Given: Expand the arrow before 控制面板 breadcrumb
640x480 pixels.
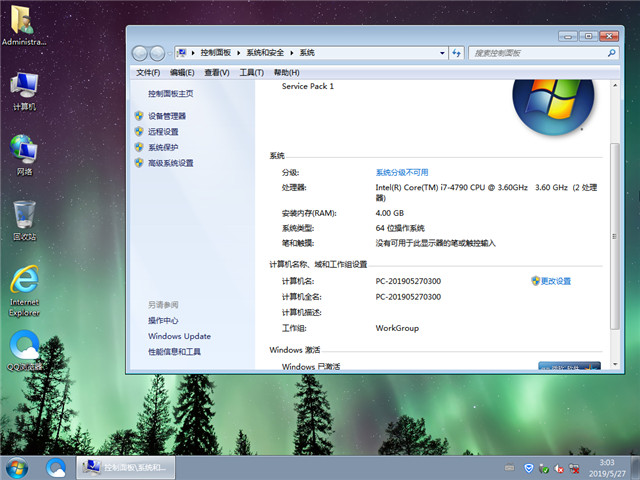Looking at the screenshot, I should tap(193, 53).
